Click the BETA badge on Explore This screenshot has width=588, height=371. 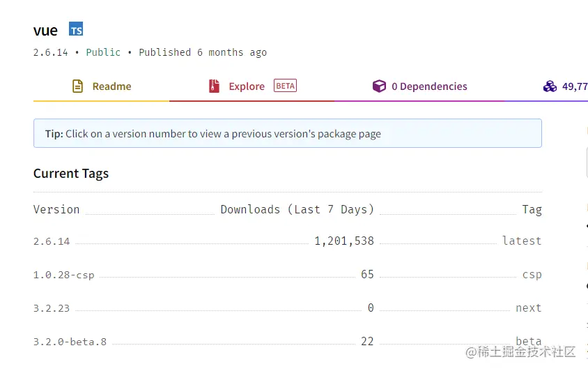pos(285,86)
